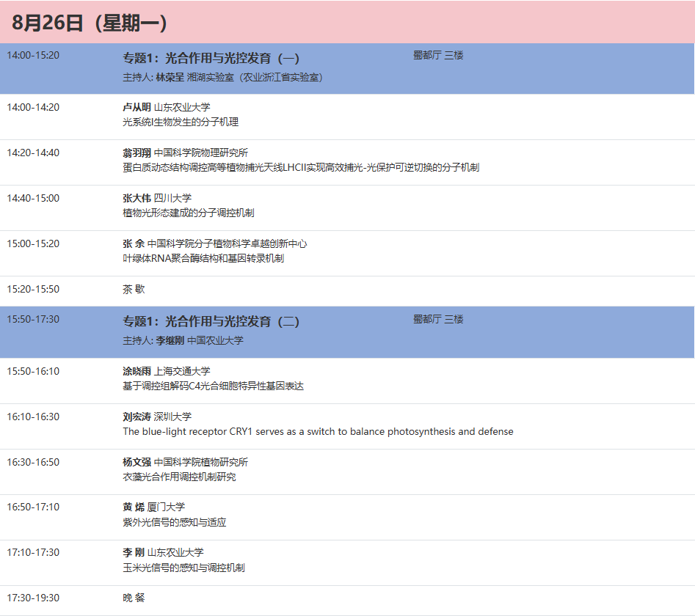Viewport: 695px width, 616px height.
Task: Open the 茶歇 break row
Action: pyautogui.click(x=132, y=289)
